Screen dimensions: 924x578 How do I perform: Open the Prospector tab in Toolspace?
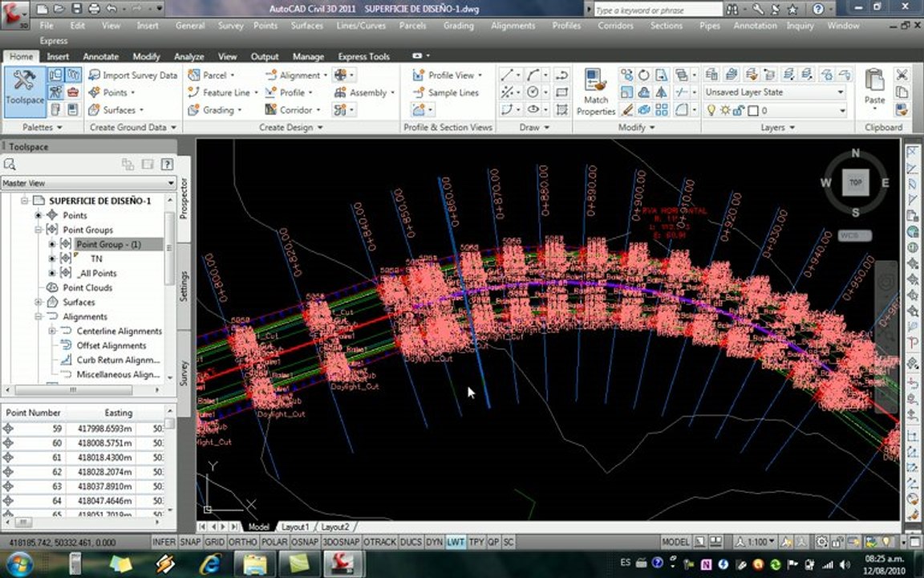pyautogui.click(x=183, y=199)
